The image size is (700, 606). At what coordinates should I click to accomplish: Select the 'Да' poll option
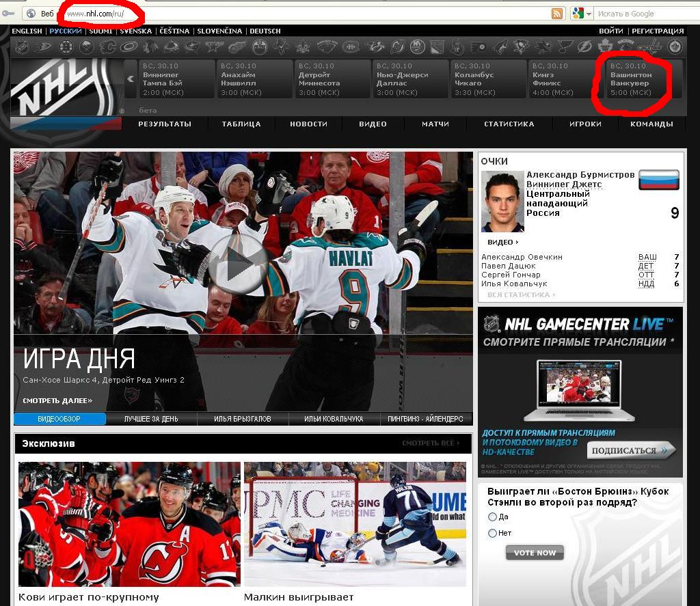point(492,517)
